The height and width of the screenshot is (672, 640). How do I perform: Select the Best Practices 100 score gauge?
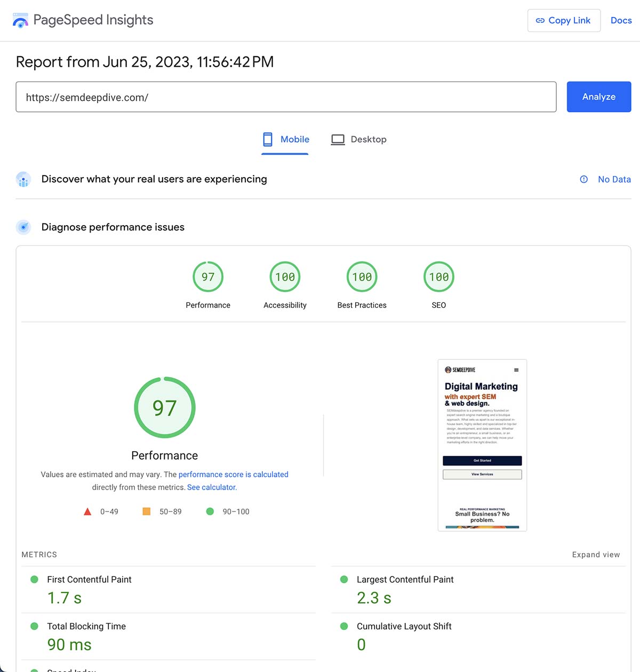click(362, 277)
